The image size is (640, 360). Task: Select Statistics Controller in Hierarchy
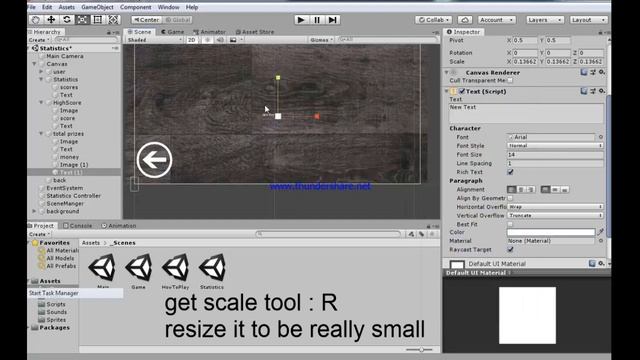point(73,196)
